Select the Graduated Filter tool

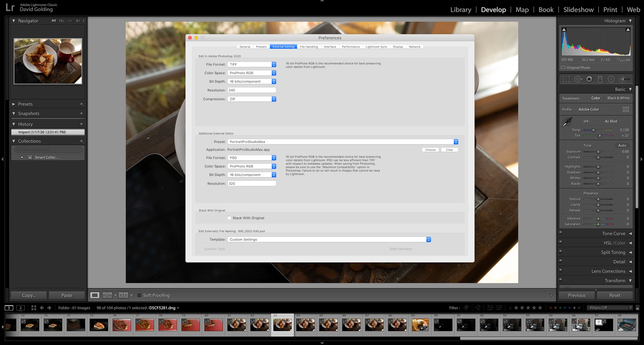pyautogui.click(x=600, y=79)
